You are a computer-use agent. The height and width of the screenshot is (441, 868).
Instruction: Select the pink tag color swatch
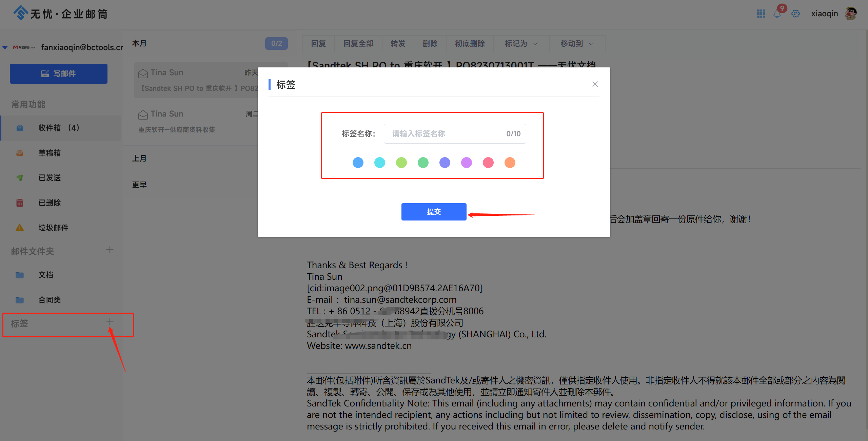(x=488, y=163)
